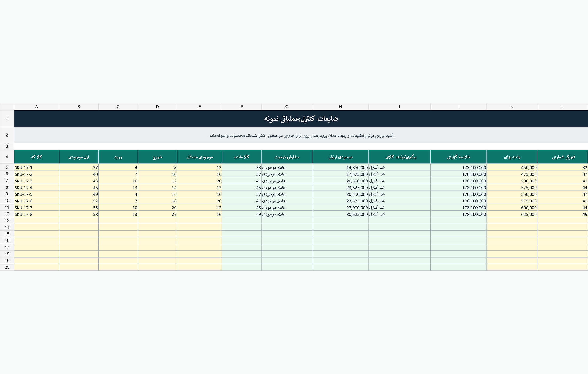Click header cell کالا کد

tap(36, 157)
